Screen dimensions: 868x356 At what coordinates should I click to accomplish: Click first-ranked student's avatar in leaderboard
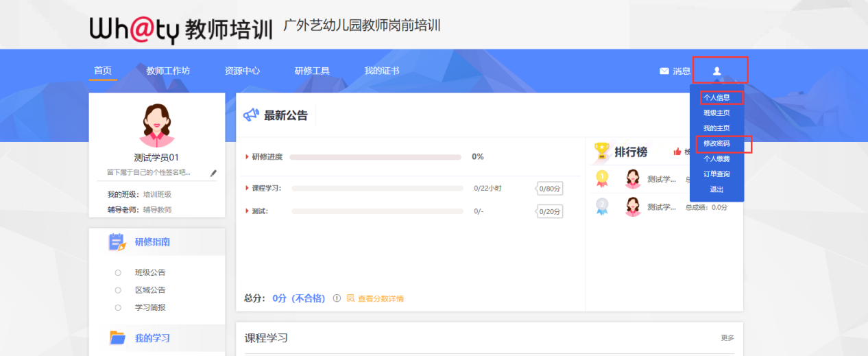[633, 179]
